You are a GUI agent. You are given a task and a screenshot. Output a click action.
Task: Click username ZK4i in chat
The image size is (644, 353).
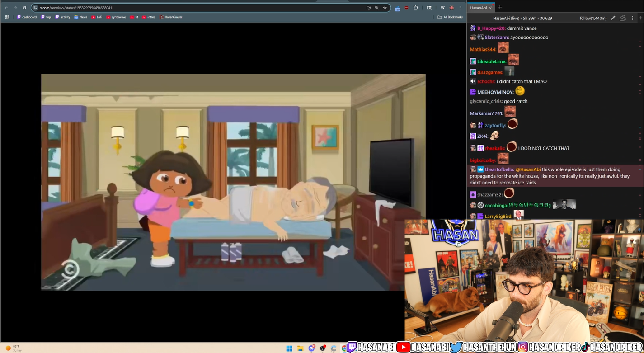pos(483,136)
